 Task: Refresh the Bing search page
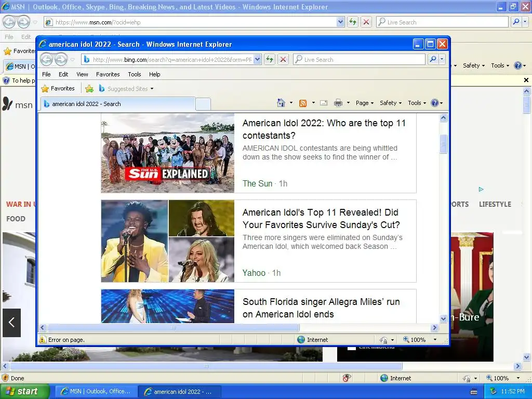270,59
